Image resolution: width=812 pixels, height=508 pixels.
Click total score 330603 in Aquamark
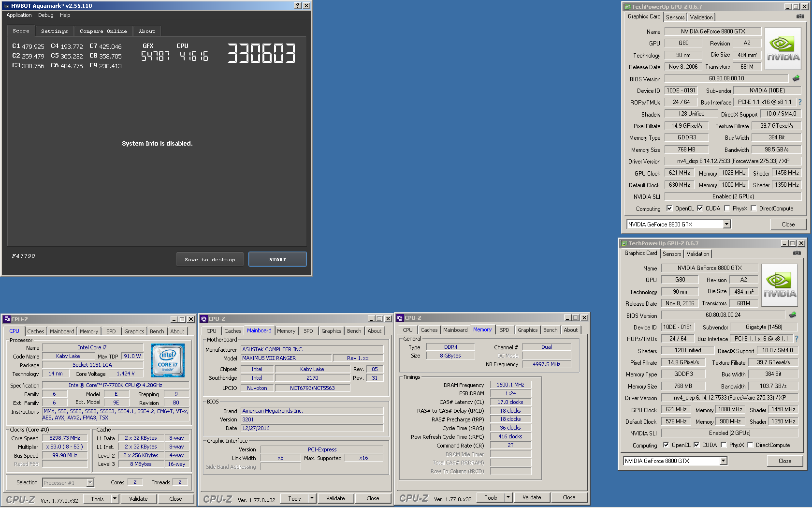(261, 53)
